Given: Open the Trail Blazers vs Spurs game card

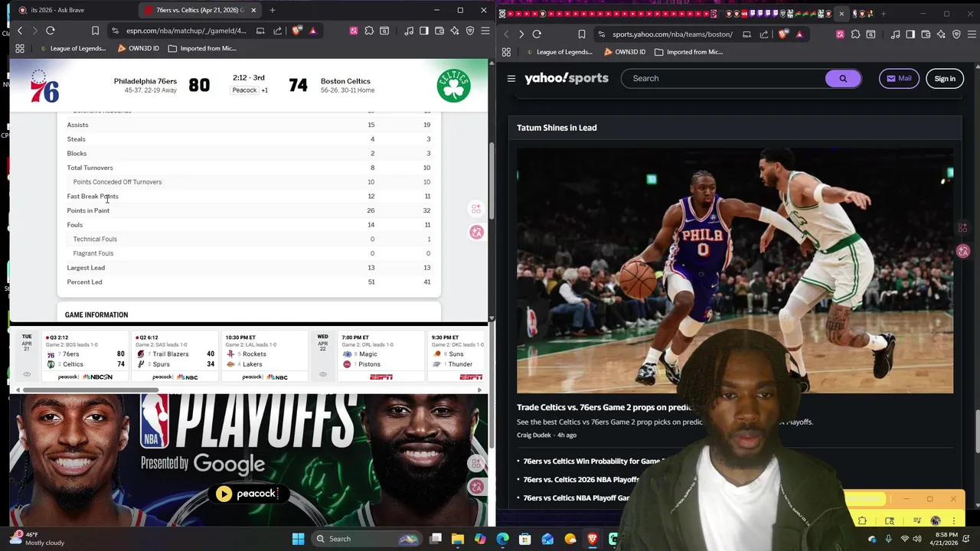Looking at the screenshot, I should [175, 357].
